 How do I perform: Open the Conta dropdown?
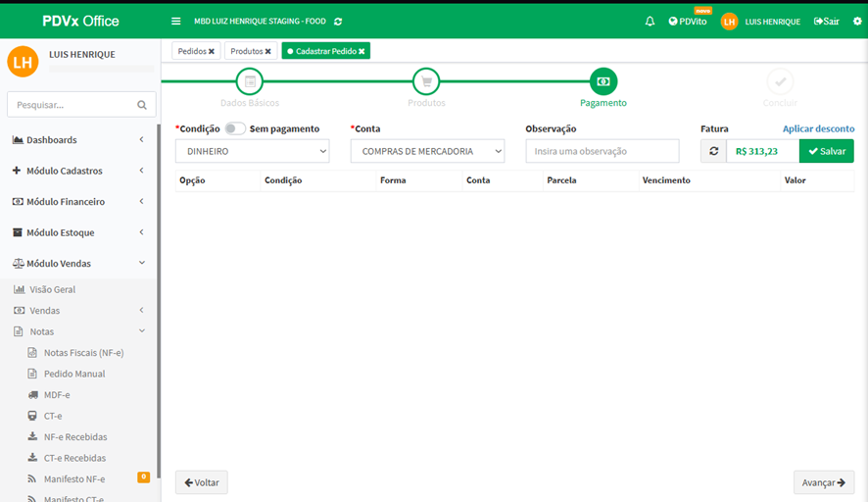427,151
